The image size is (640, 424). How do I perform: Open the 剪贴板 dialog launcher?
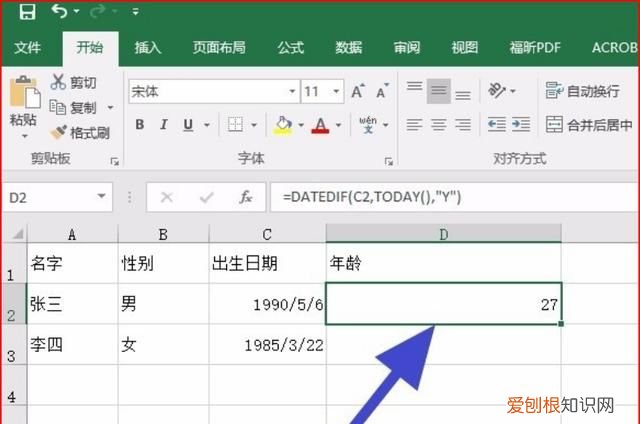pyautogui.click(x=115, y=162)
